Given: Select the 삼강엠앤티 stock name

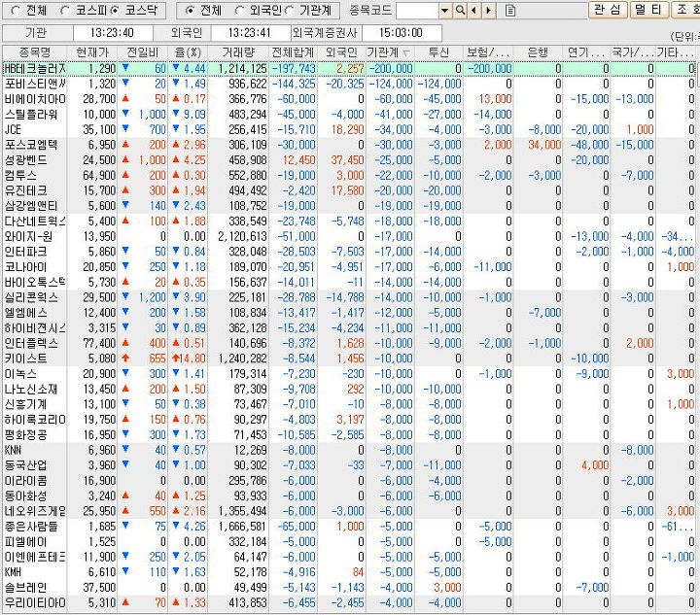Looking at the screenshot, I should click(x=31, y=206).
